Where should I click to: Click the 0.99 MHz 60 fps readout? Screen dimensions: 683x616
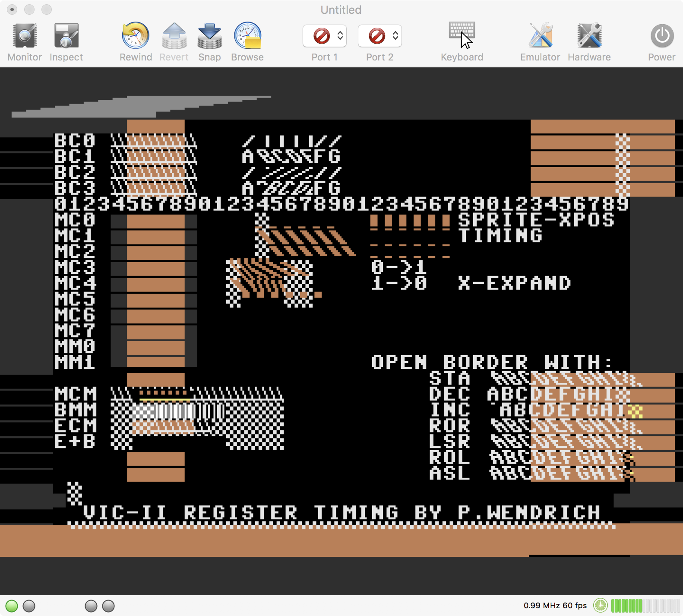555,606
